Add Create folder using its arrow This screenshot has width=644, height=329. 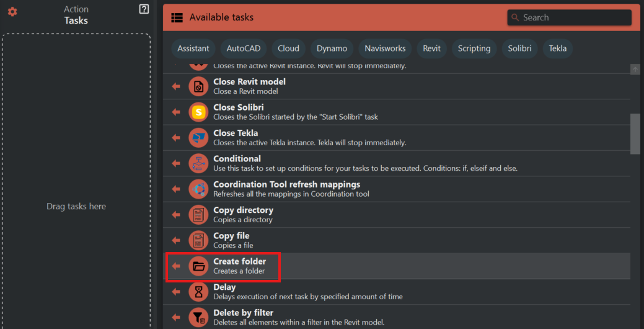[x=176, y=266]
